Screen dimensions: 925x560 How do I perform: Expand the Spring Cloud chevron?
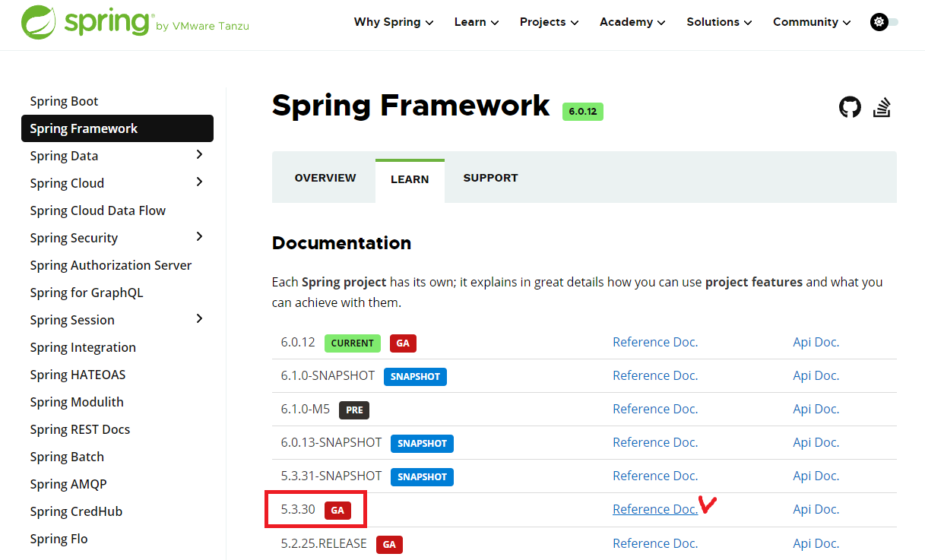[199, 182]
